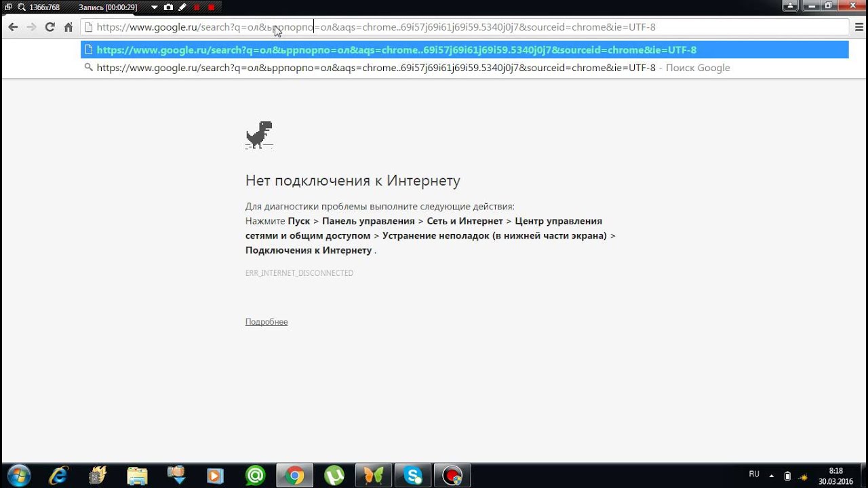868x488 pixels.
Task: Toggle the battery indicator in system tray
Action: coord(786,476)
